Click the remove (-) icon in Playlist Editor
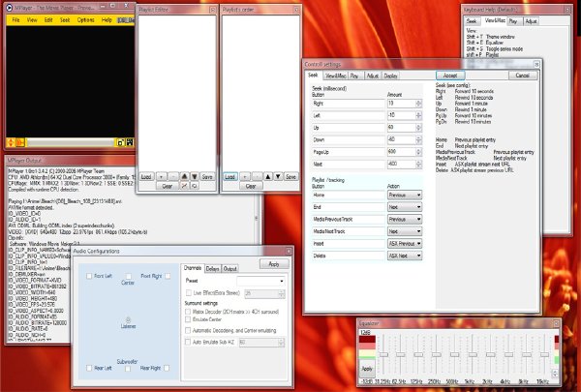Screen dimensions: 581x392 click(172, 177)
